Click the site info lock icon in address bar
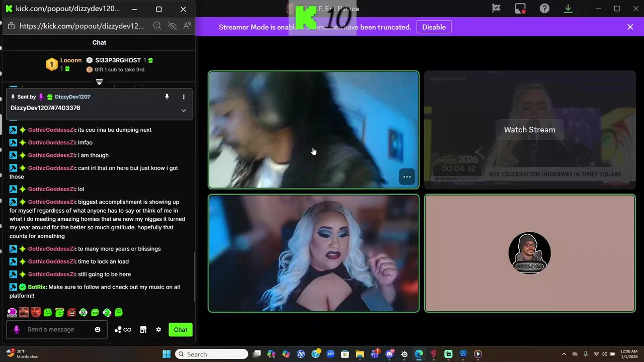 coord(11,26)
